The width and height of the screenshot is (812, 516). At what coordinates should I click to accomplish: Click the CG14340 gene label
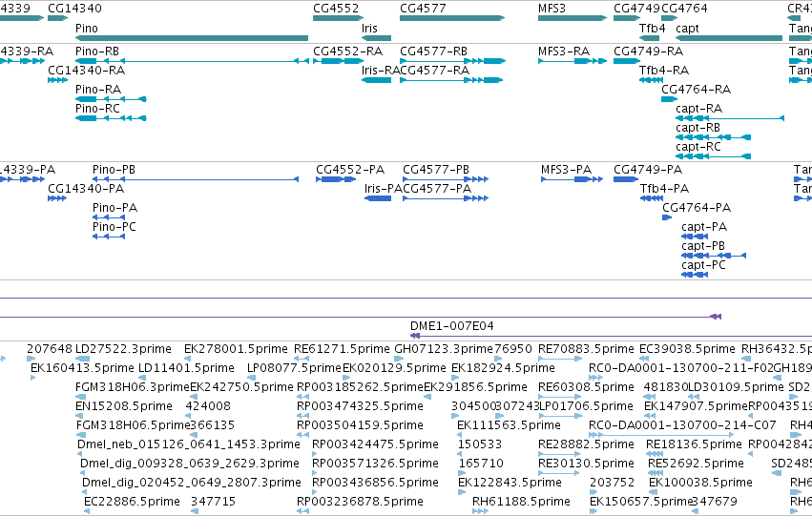pos(74,9)
